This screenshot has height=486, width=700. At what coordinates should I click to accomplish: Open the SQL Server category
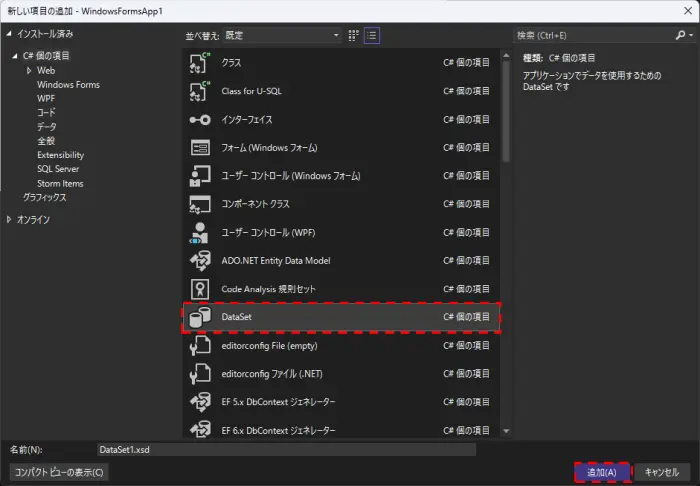click(58, 169)
